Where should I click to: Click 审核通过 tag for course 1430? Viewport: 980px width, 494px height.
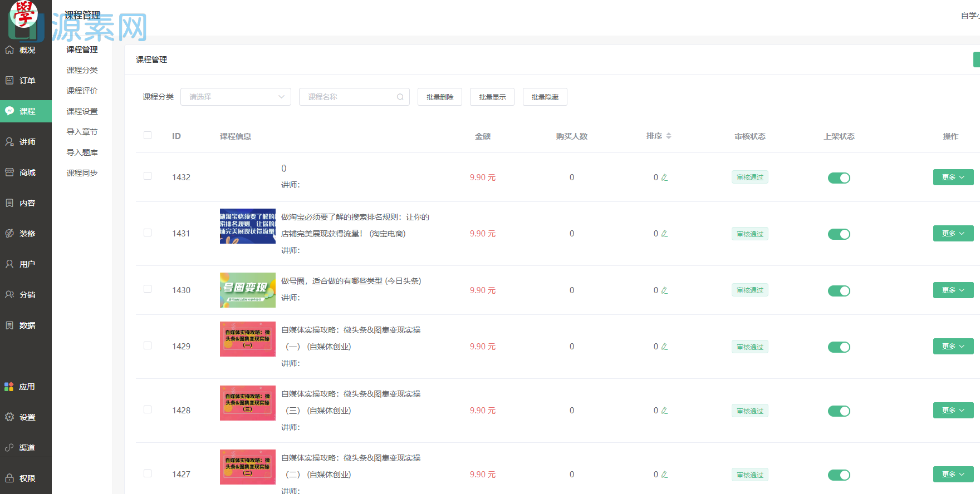[x=750, y=290]
